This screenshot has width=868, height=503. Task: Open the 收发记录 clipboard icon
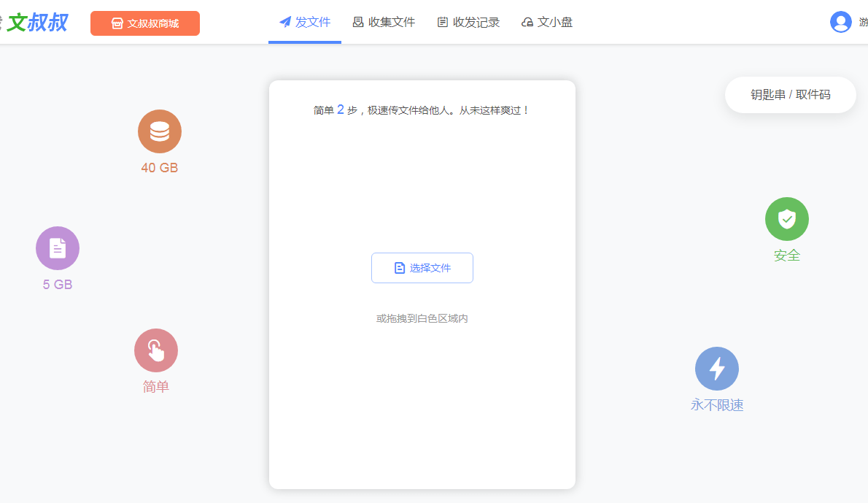[441, 22]
